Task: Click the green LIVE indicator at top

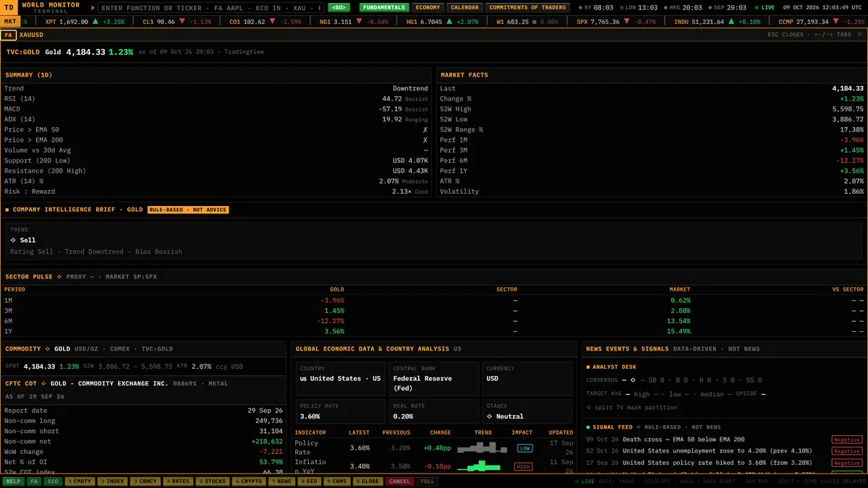Action: tap(764, 7)
